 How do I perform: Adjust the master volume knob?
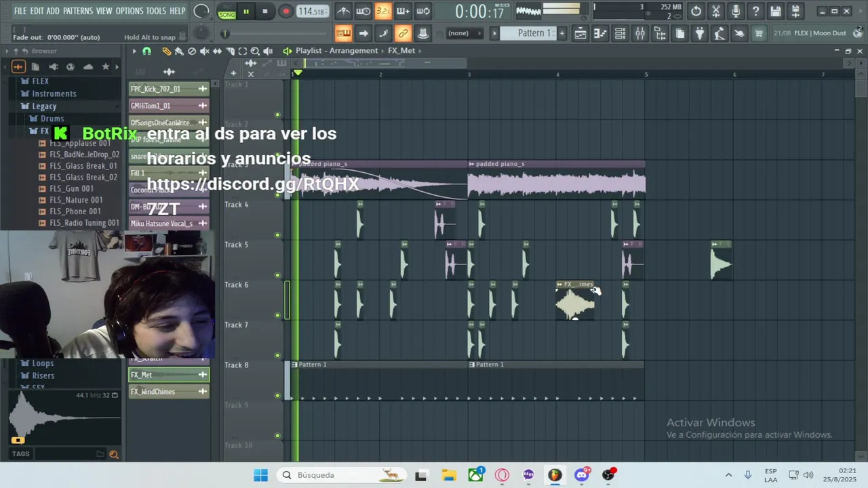pos(201,12)
